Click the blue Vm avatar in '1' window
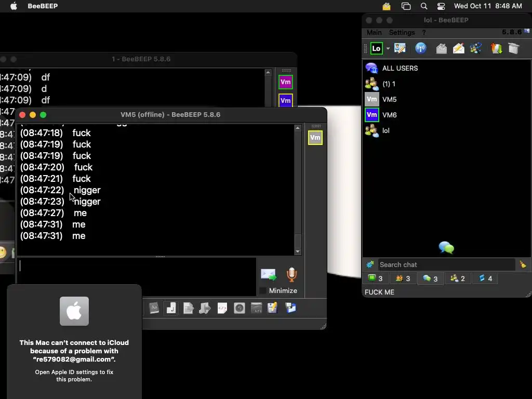 click(x=286, y=100)
